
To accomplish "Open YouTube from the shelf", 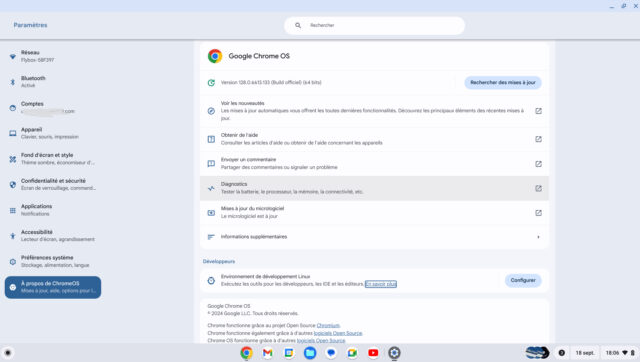I will (x=373, y=353).
